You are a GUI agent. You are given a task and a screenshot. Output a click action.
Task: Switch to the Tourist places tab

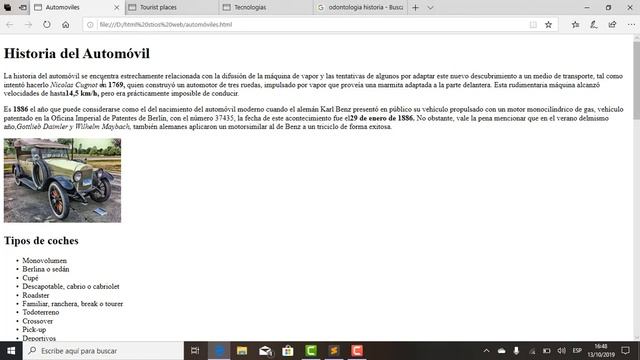click(x=171, y=7)
